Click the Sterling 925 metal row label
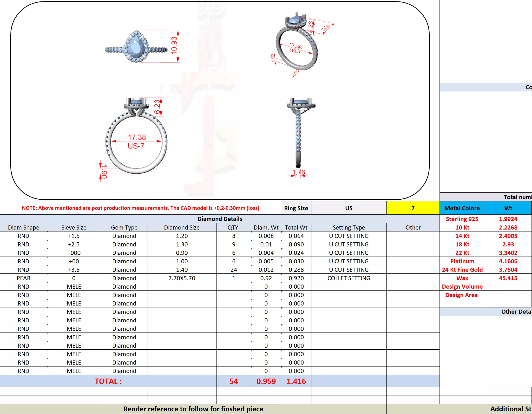 tap(462, 219)
